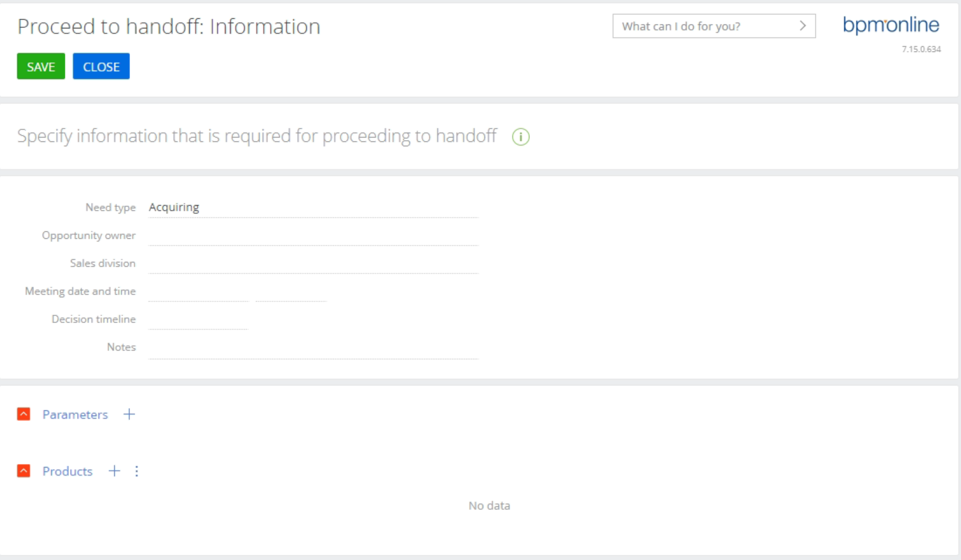Click the Products detail title
The width and height of the screenshot is (961, 560).
coord(67,471)
